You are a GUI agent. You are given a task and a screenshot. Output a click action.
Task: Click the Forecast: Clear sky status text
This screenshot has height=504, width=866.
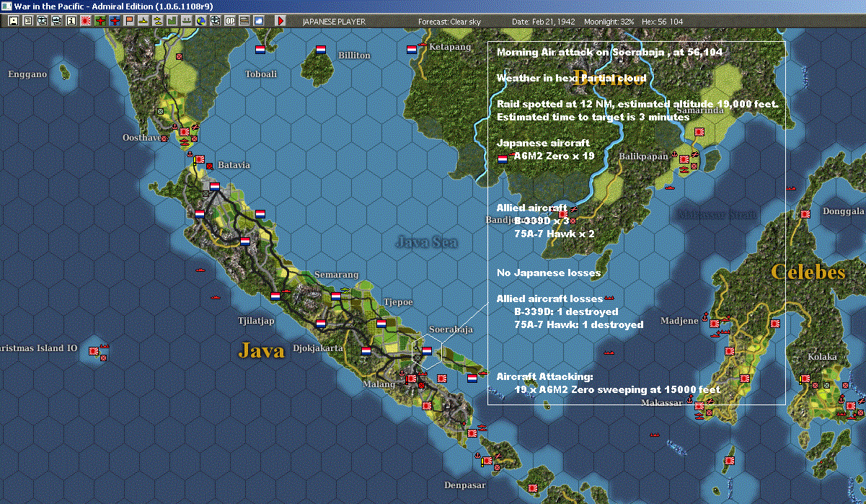tap(449, 22)
